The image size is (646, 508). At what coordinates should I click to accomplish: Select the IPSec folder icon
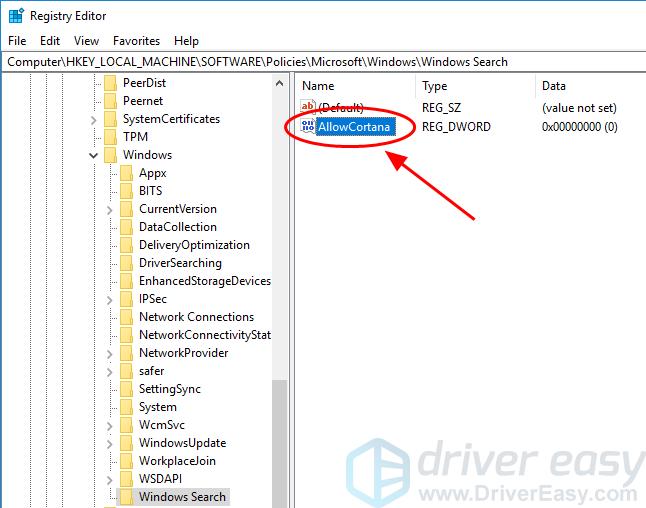coord(126,299)
